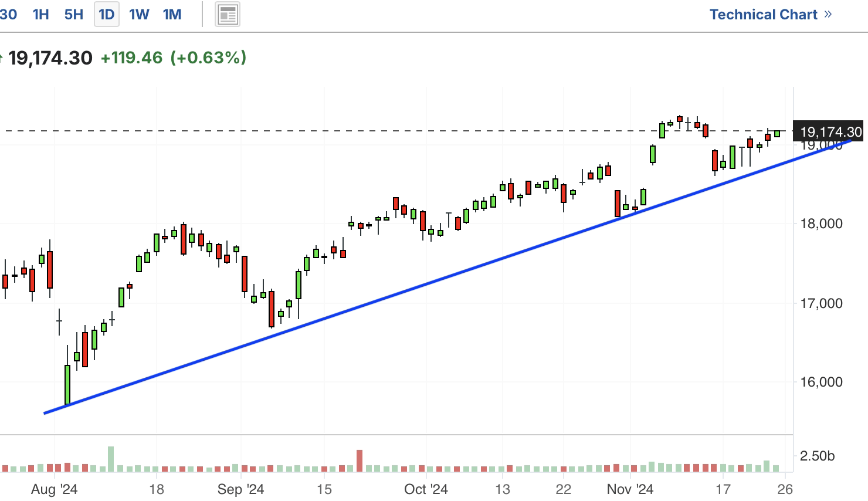Viewport: 868px width, 501px height.
Task: Click the Aug '24 date label
Action: pos(54,489)
